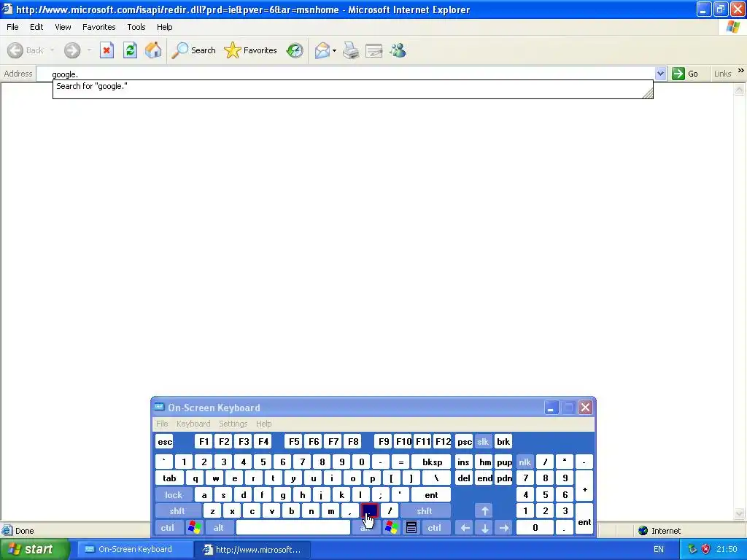747x560 pixels.
Task: Open the File menu in Internet Explorer
Action: pyautogui.click(x=12, y=27)
